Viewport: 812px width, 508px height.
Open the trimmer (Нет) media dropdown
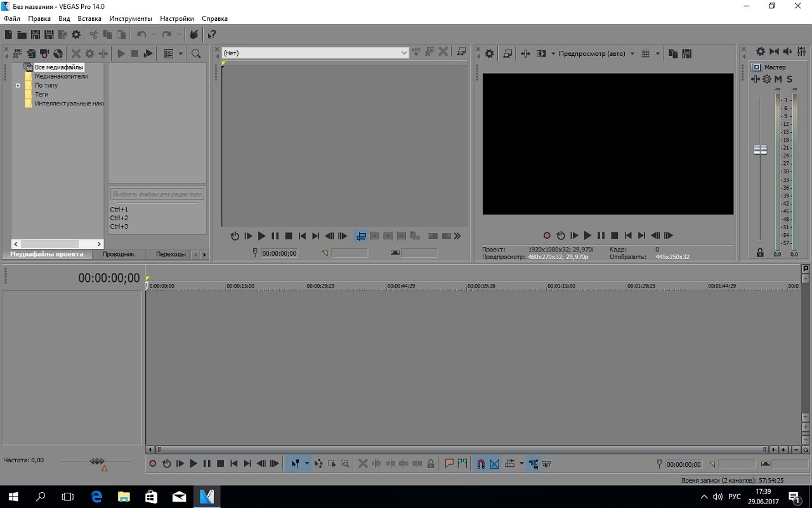403,53
